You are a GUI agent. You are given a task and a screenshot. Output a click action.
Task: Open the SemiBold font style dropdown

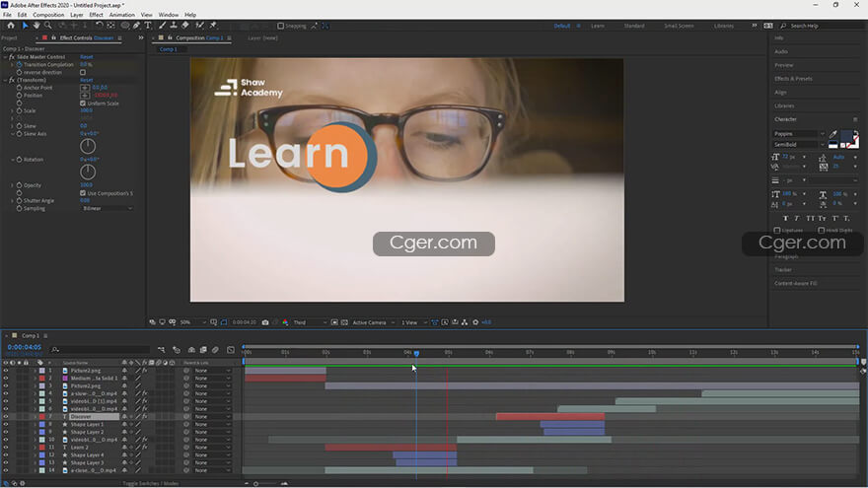(x=799, y=144)
